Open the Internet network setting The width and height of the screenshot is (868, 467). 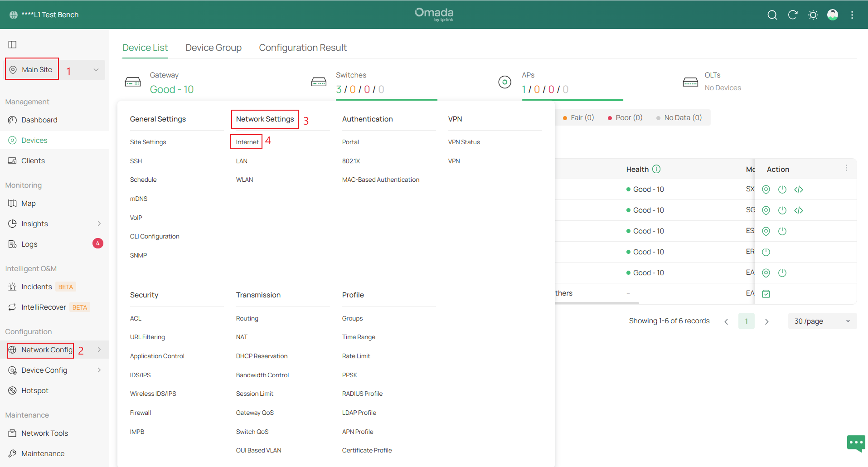(247, 142)
